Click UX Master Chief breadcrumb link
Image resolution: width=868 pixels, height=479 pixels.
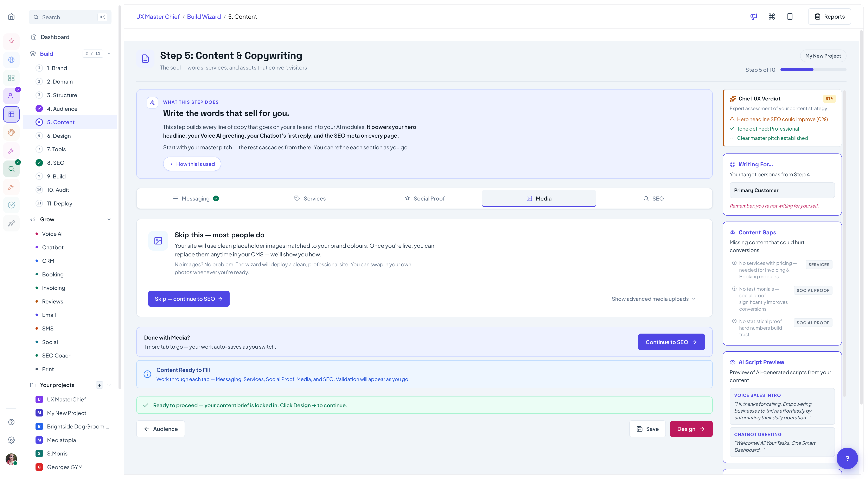point(158,17)
